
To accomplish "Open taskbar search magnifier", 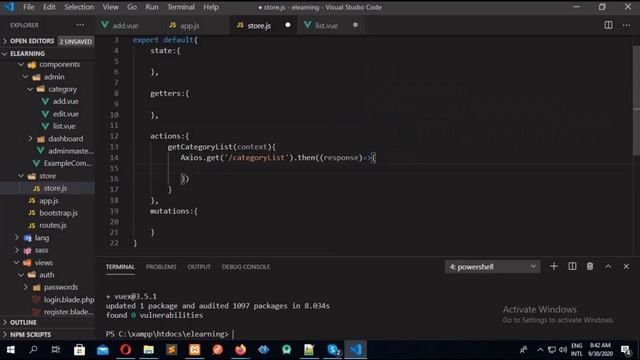I will coord(33,350).
